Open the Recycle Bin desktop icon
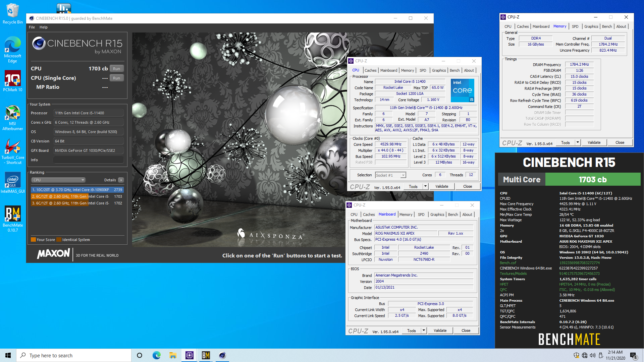Image resolution: width=644 pixels, height=362 pixels. click(x=12, y=13)
